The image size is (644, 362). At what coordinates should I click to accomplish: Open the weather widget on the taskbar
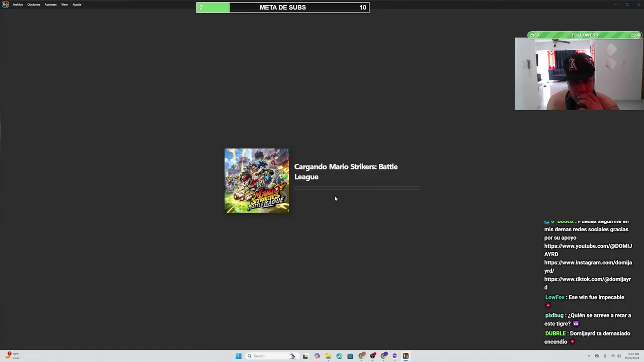tap(13, 356)
